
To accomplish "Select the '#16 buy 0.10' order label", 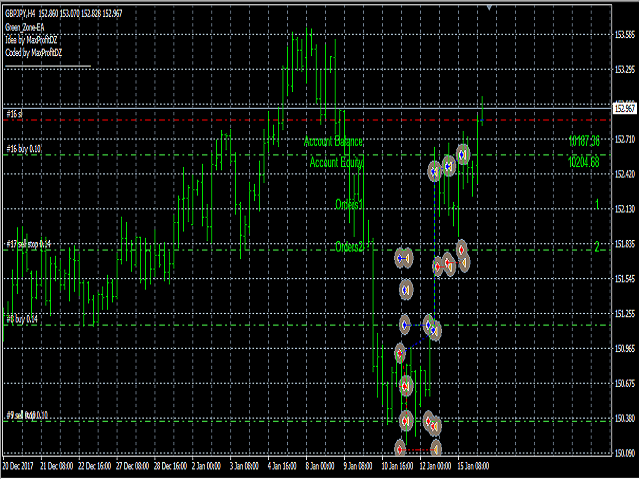I will coord(24,149).
